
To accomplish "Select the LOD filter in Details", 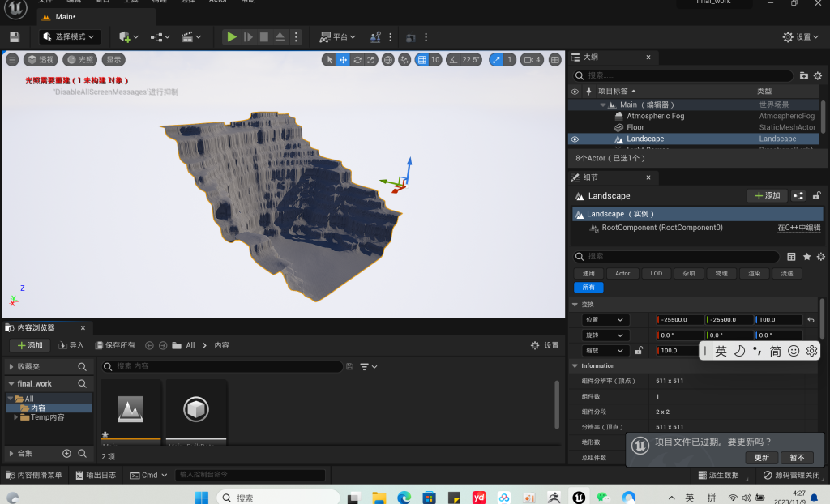I will coord(657,274).
